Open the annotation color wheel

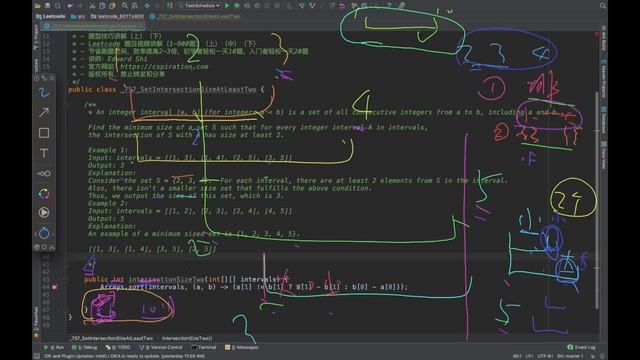pos(44,193)
